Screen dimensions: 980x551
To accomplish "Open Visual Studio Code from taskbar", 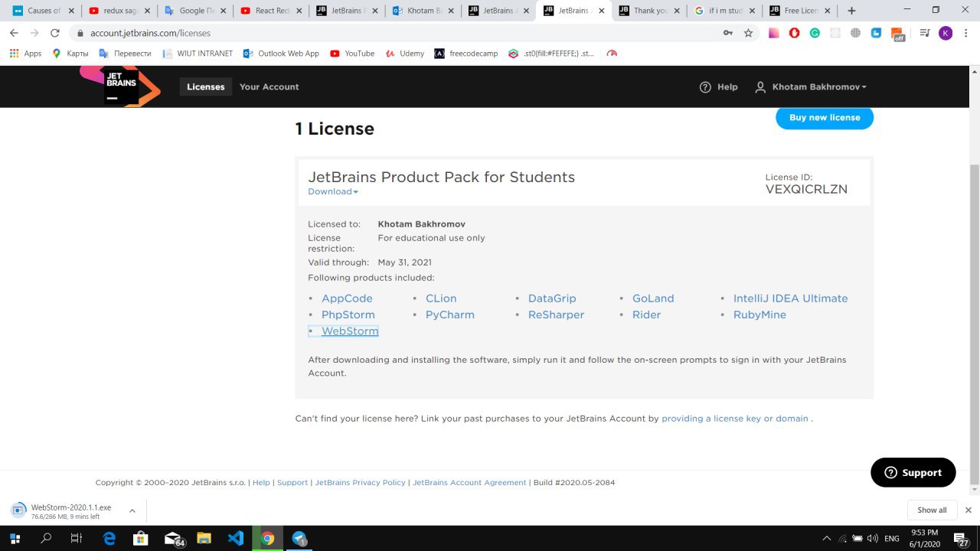I will (x=236, y=538).
